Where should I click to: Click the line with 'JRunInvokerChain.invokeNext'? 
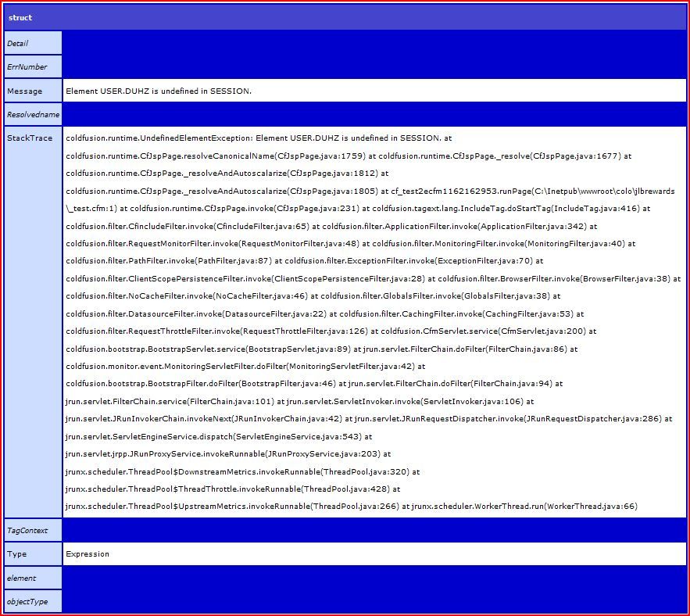coord(369,419)
